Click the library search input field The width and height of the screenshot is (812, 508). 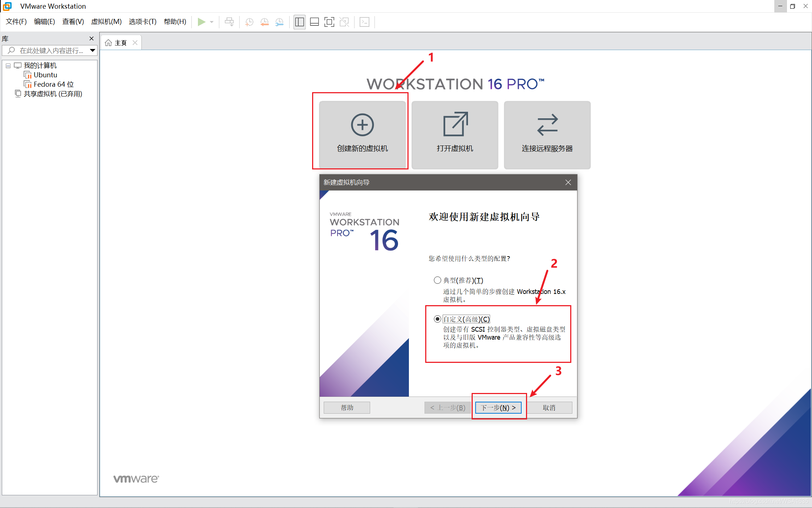pos(50,50)
